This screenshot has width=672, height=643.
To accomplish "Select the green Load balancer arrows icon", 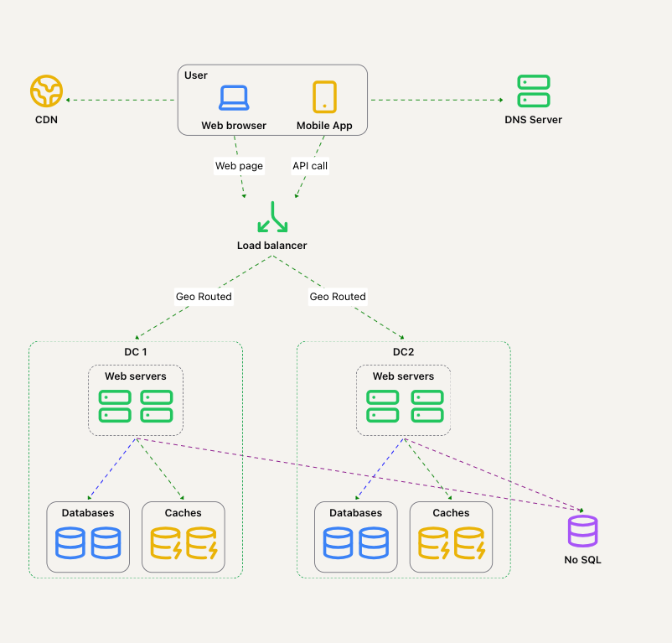I will coord(271,218).
